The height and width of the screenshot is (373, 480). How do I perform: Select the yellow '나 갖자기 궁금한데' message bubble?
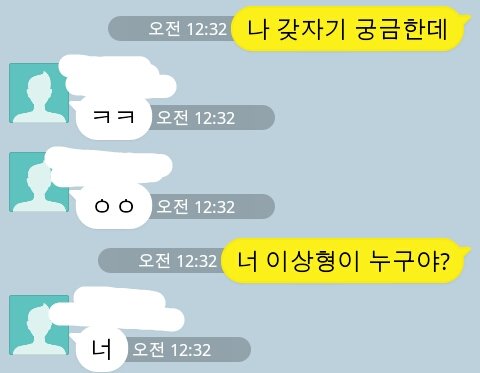pyautogui.click(x=349, y=29)
